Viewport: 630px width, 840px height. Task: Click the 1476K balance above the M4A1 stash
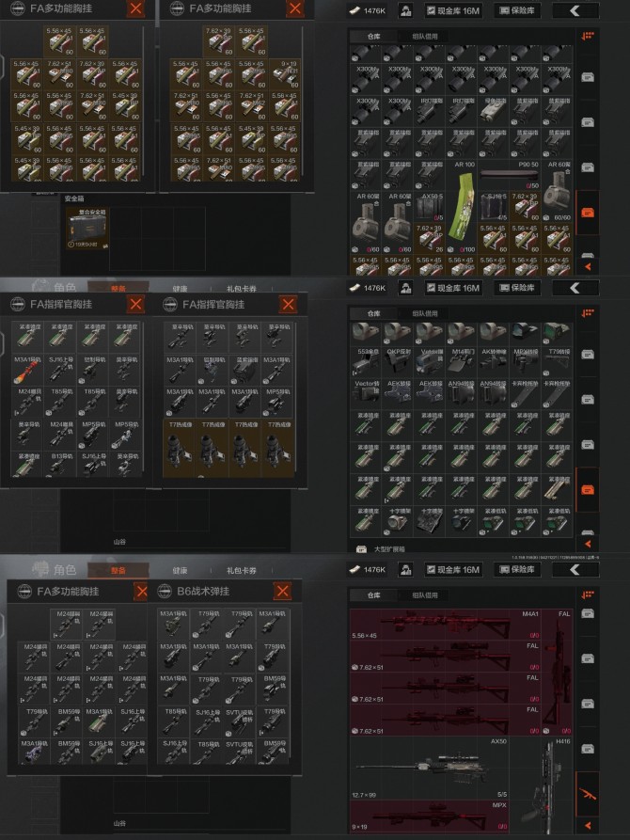[x=368, y=569]
